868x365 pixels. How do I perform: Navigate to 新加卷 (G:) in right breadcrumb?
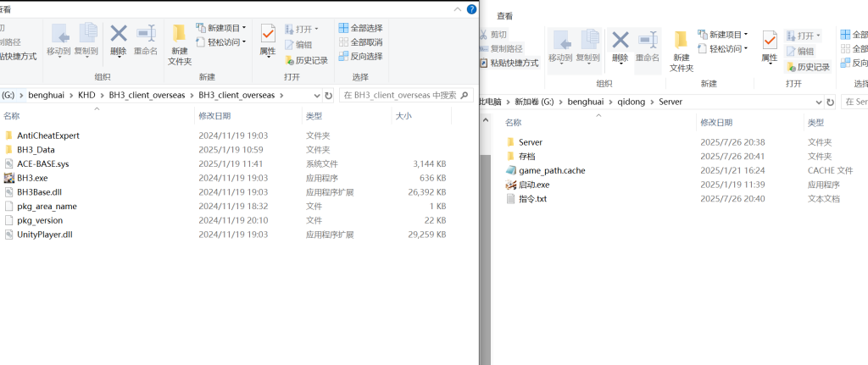pyautogui.click(x=535, y=102)
